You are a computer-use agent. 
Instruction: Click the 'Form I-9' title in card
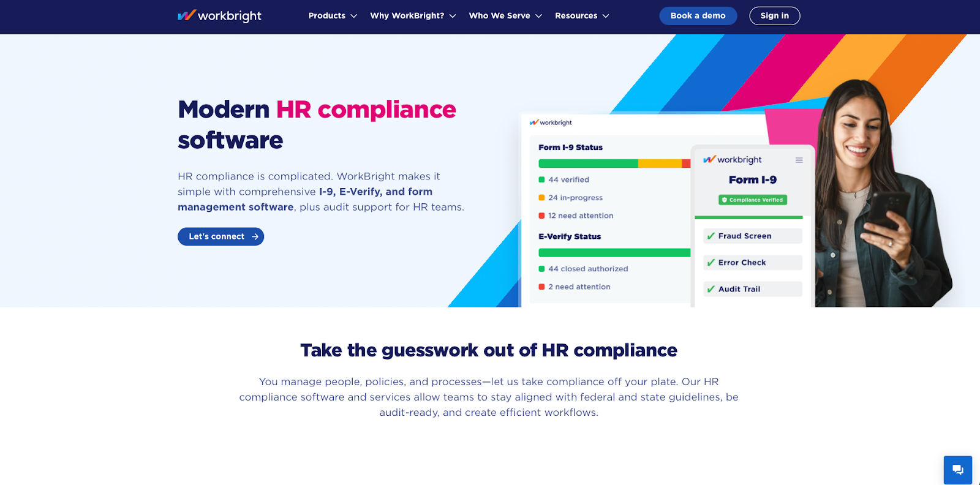[753, 179]
